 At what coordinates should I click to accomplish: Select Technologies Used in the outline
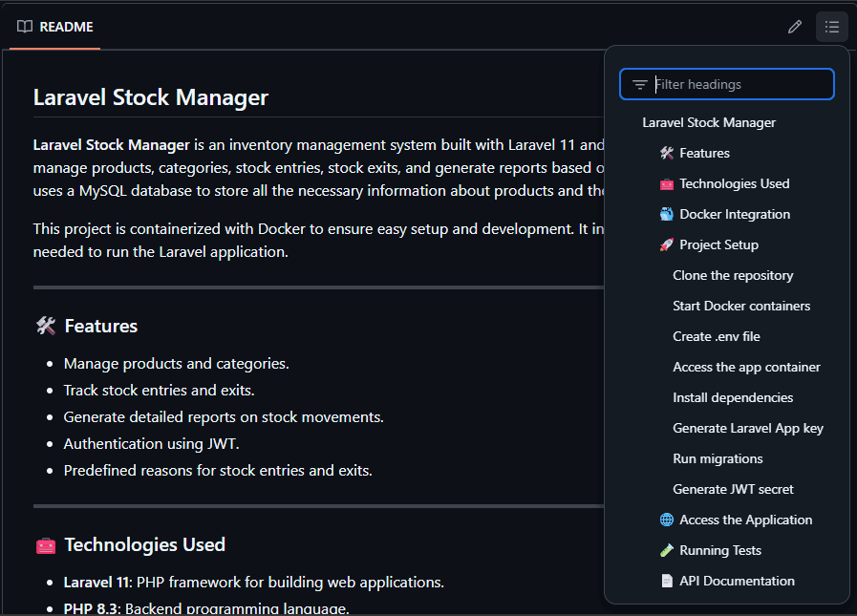725,183
